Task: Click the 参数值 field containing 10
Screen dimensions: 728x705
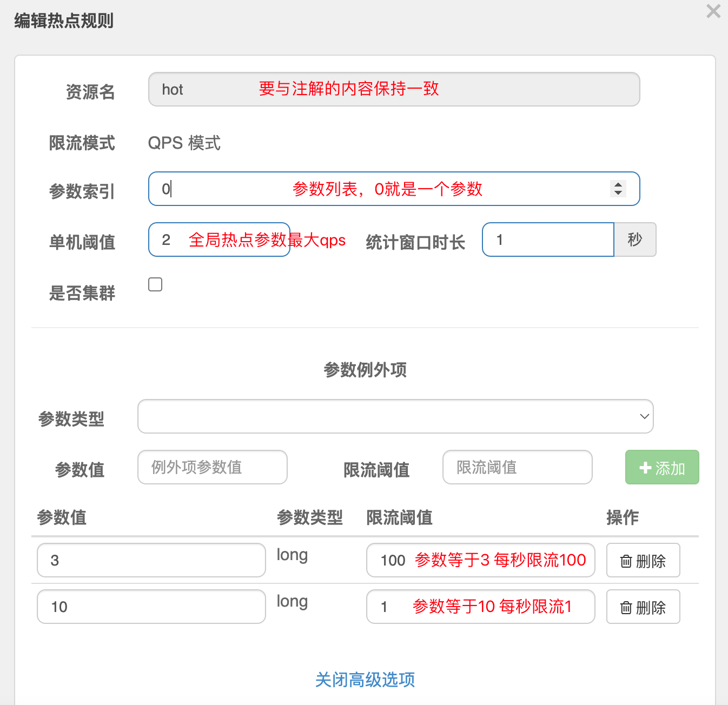Action: 151,607
